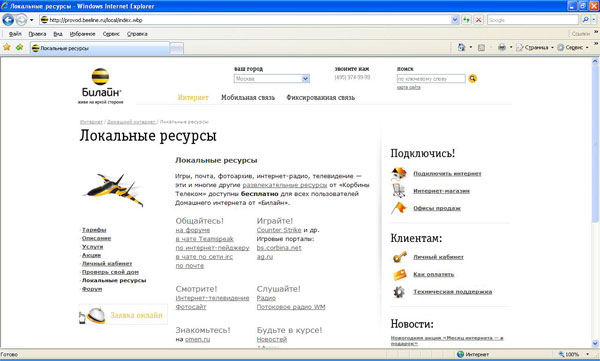Open the Counter Strike link
The width and height of the screenshot is (600, 361).
pyautogui.click(x=279, y=230)
